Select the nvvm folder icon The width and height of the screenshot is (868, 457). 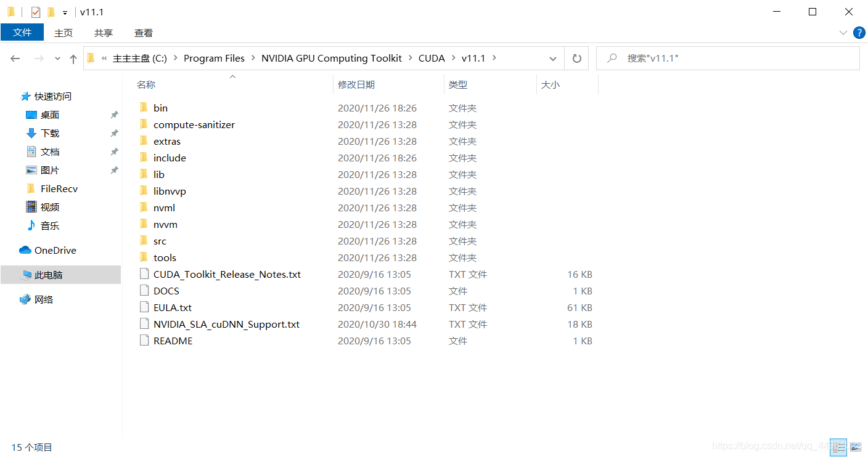coord(144,224)
